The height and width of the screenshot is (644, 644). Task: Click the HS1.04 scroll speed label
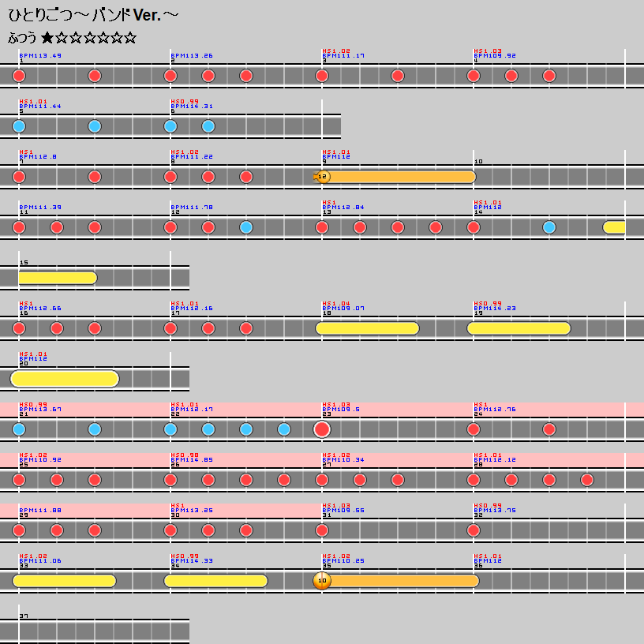tap(336, 303)
